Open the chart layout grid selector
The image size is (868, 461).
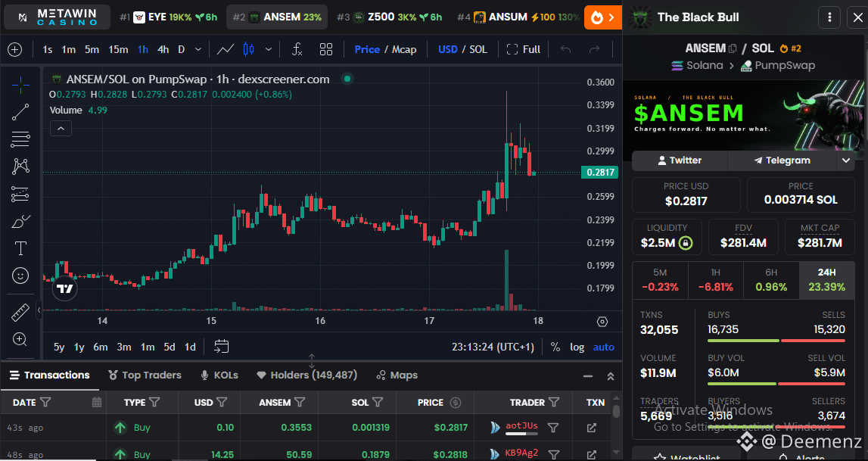click(326, 49)
